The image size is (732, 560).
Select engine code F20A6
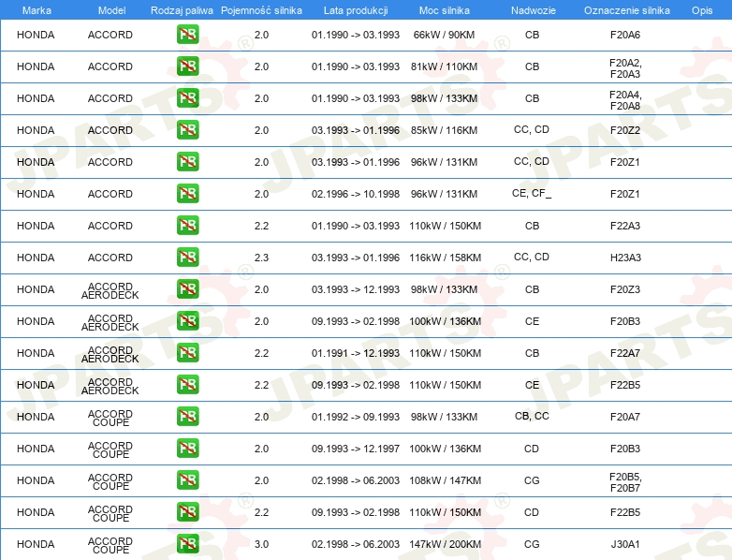point(625,35)
